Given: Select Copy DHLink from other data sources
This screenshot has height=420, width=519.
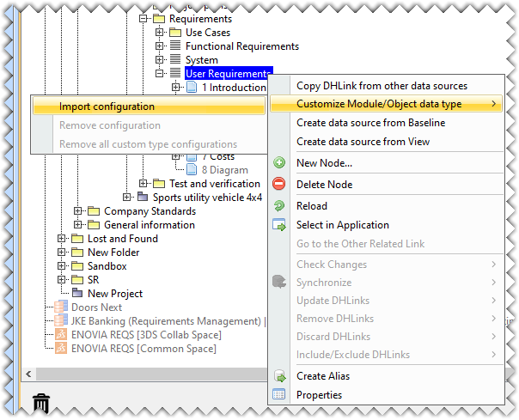Looking at the screenshot, I should pos(387,86).
